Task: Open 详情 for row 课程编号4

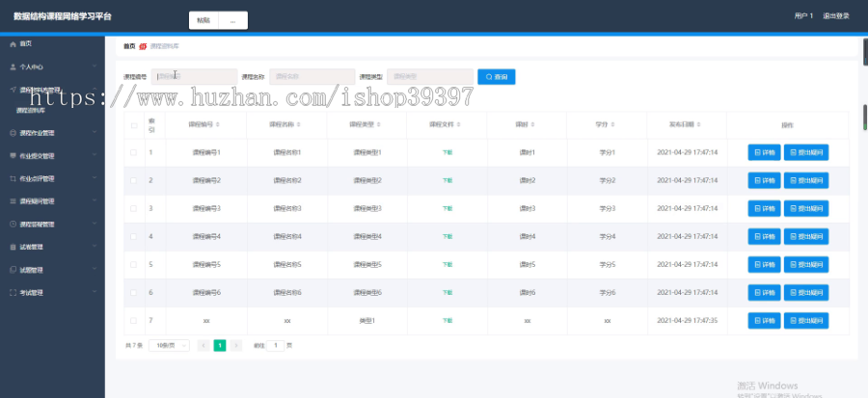Action: pos(764,236)
